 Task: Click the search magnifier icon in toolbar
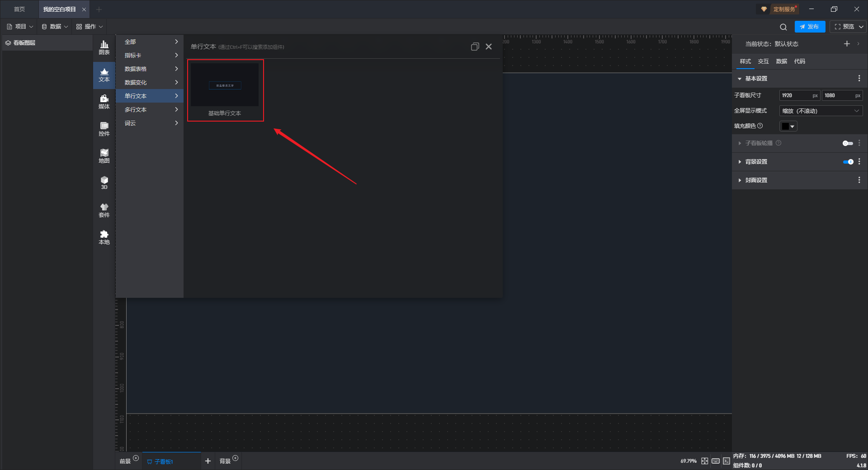(x=783, y=27)
